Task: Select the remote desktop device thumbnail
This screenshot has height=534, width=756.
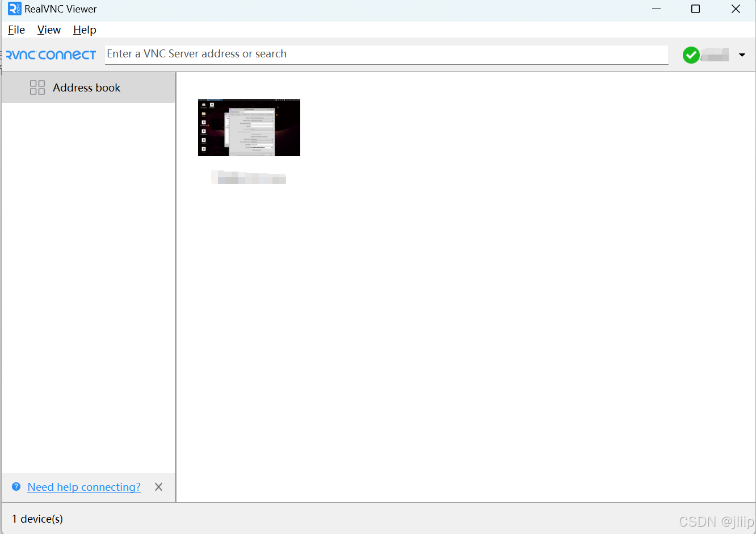Action: pyautogui.click(x=249, y=127)
